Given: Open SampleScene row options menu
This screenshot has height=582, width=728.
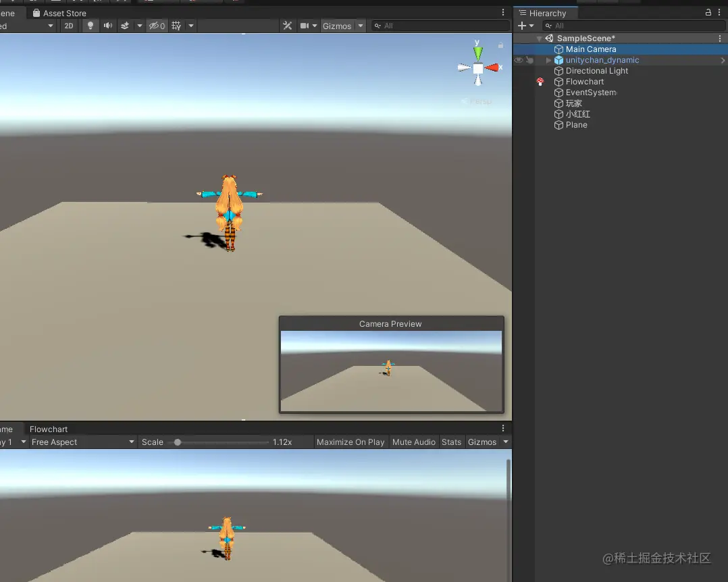Looking at the screenshot, I should tap(720, 38).
